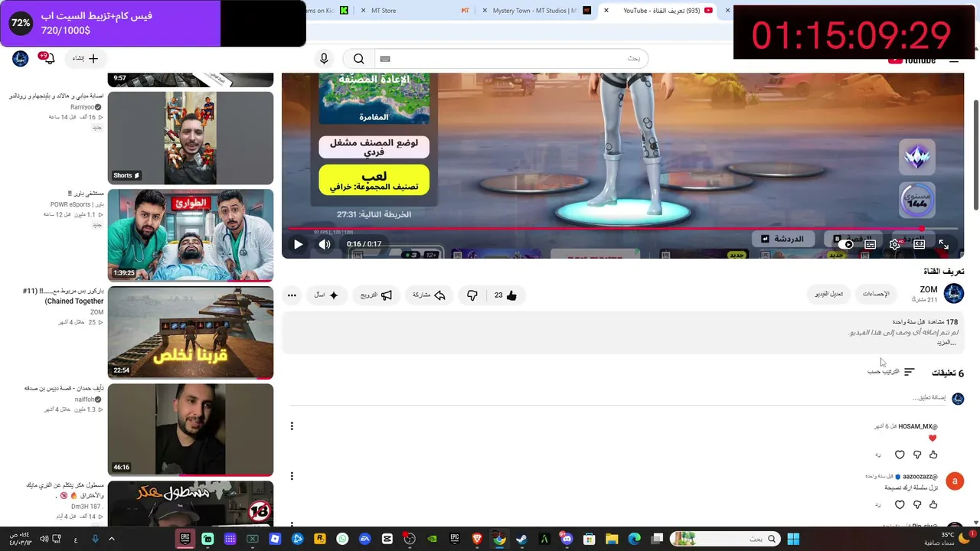The width and height of the screenshot is (980, 551).
Task: Open more actions menu beside اسأل
Action: coord(292,295)
